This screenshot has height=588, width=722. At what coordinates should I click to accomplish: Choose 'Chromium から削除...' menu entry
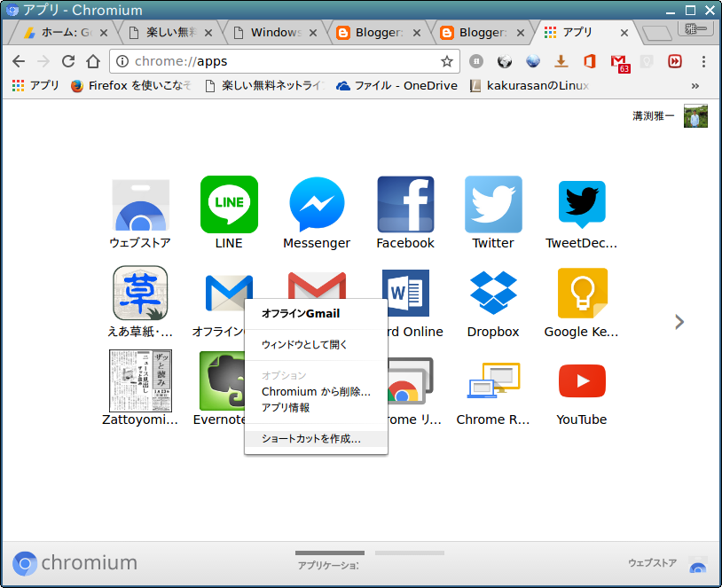(316, 392)
